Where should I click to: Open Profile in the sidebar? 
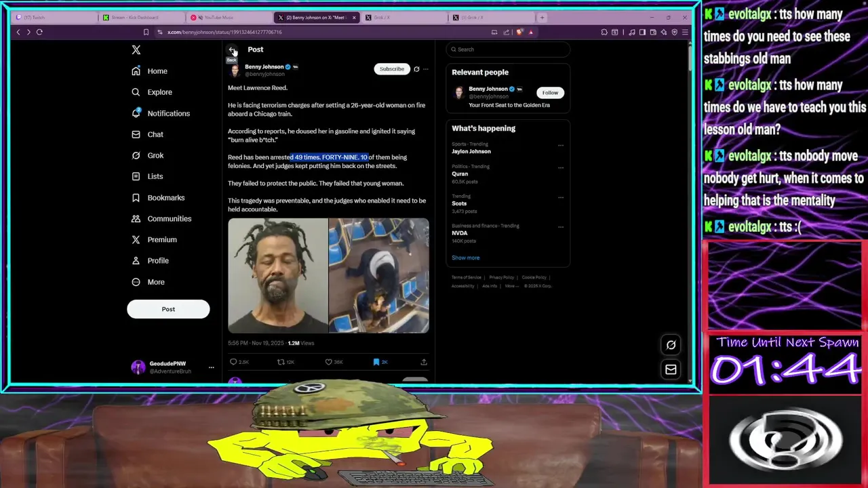tap(150, 260)
